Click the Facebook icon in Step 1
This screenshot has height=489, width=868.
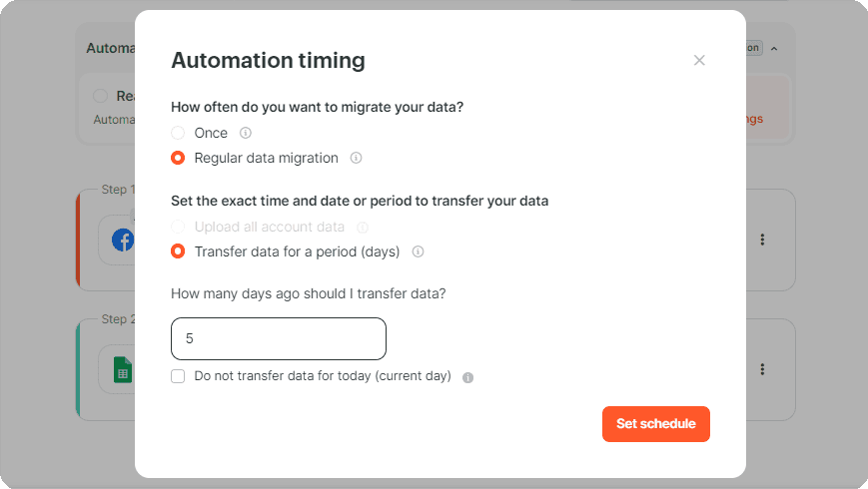tap(124, 241)
